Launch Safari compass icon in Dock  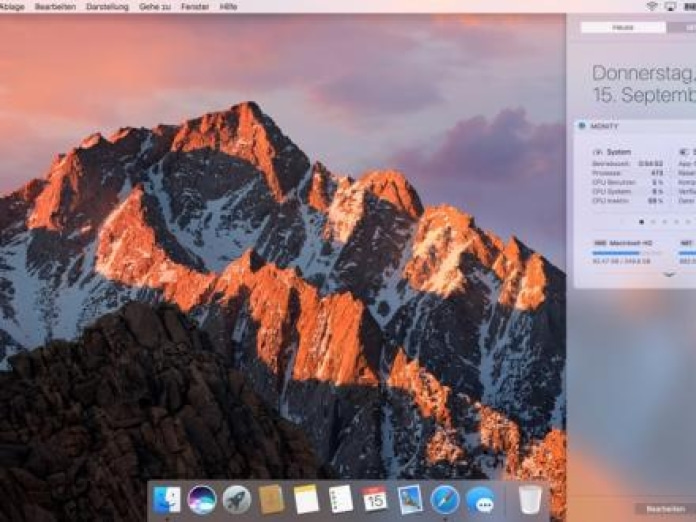click(x=445, y=500)
